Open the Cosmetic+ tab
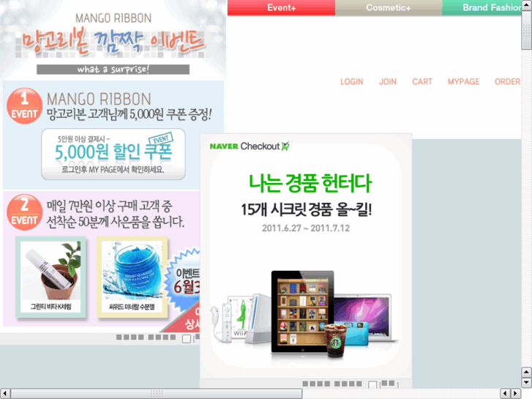Image resolution: width=532 pixels, height=399 pixels. coord(389,7)
